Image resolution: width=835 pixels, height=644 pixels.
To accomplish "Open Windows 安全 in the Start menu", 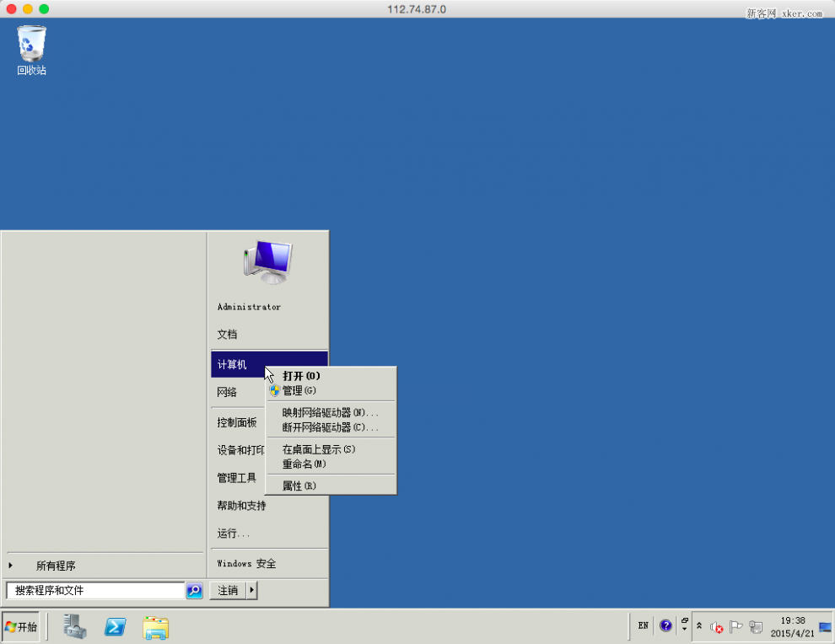I will pos(246,564).
